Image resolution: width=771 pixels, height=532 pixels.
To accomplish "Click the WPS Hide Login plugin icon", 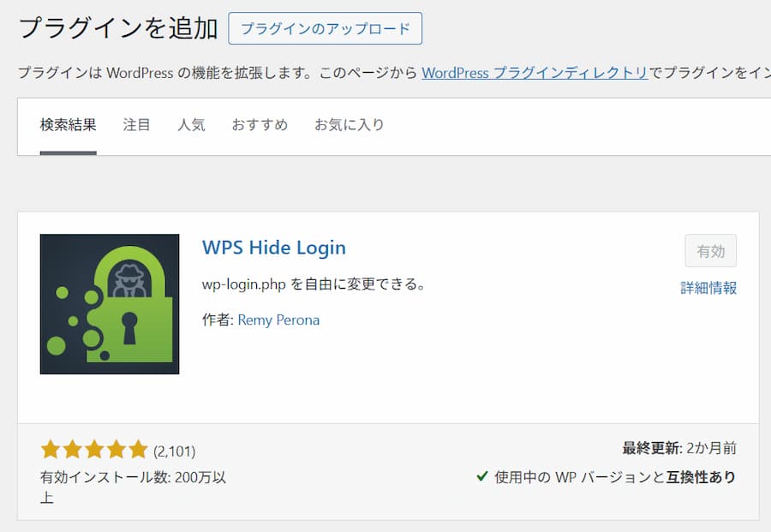I will click(x=110, y=302).
